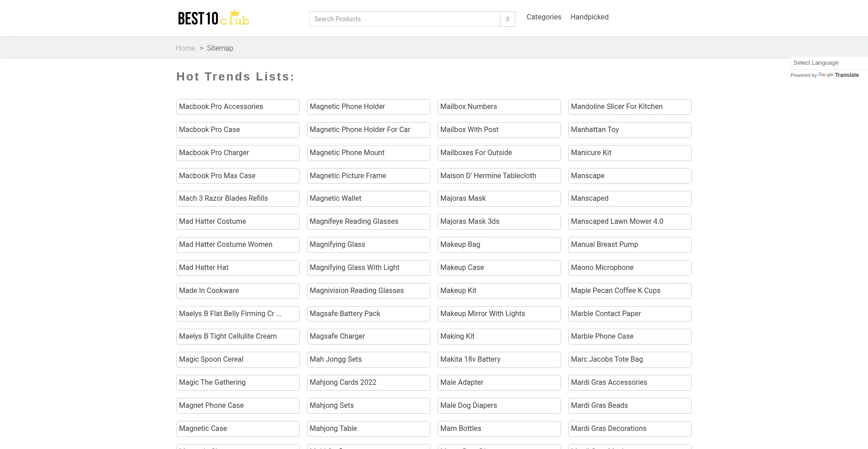
Task: Open the Handpicked menu
Action: pos(589,17)
